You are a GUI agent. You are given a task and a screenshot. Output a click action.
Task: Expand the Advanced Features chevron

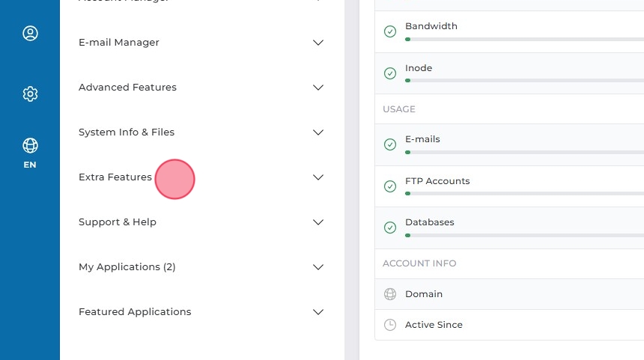[318, 88]
